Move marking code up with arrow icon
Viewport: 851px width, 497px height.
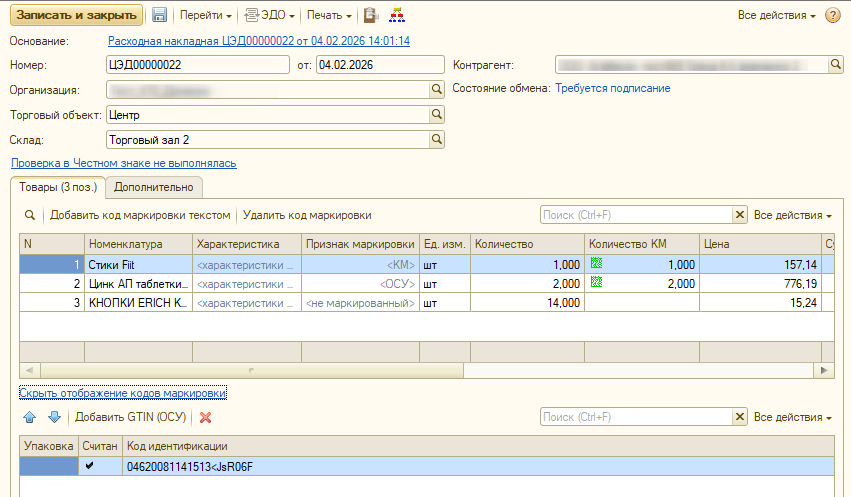pyautogui.click(x=30, y=417)
